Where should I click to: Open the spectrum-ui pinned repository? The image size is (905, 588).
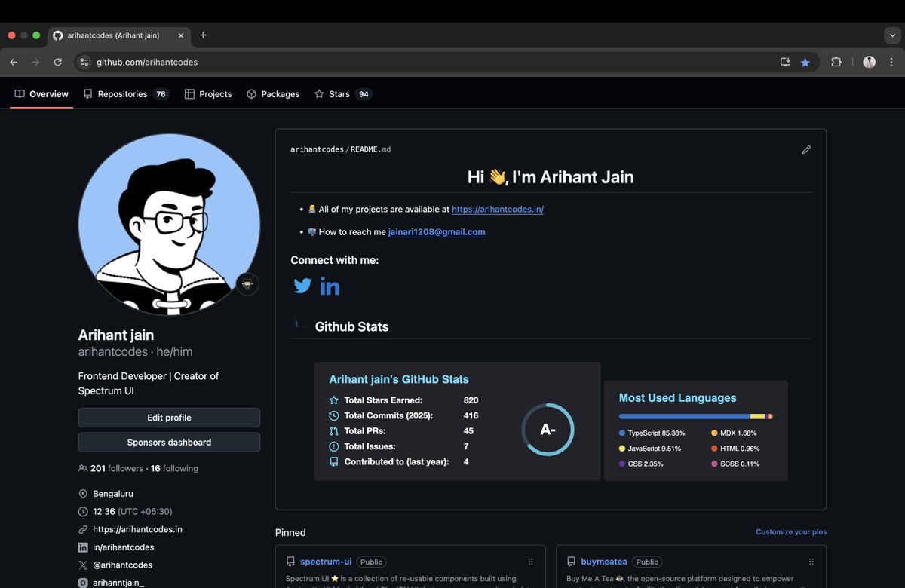(x=326, y=562)
